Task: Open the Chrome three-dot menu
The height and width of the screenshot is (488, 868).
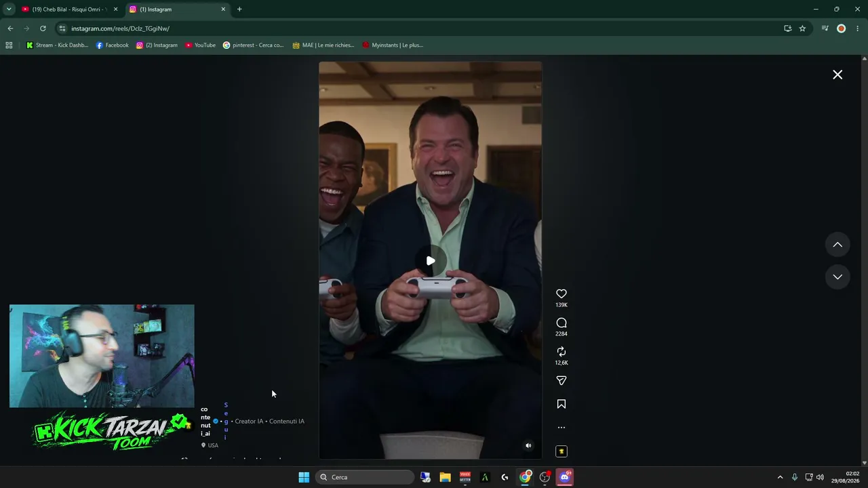Action: click(x=858, y=28)
